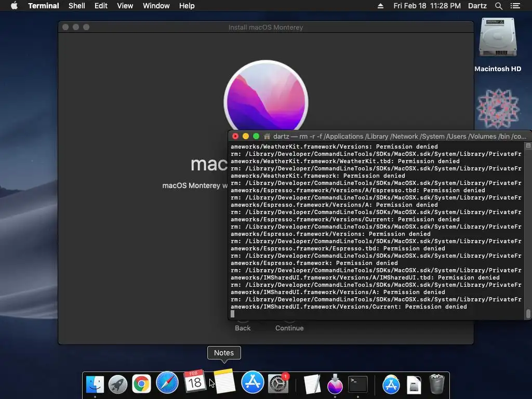Click the Terminal cursor line
The image size is (532, 399).
(x=232, y=314)
